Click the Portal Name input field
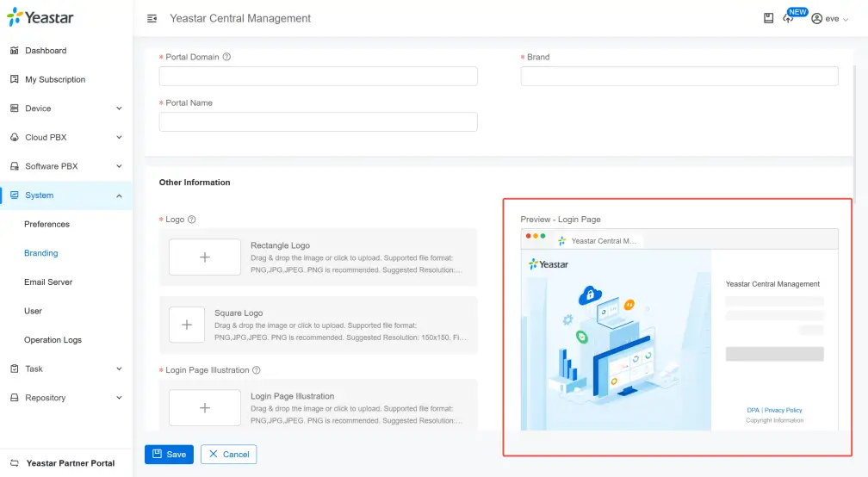The width and height of the screenshot is (868, 477). [318, 122]
